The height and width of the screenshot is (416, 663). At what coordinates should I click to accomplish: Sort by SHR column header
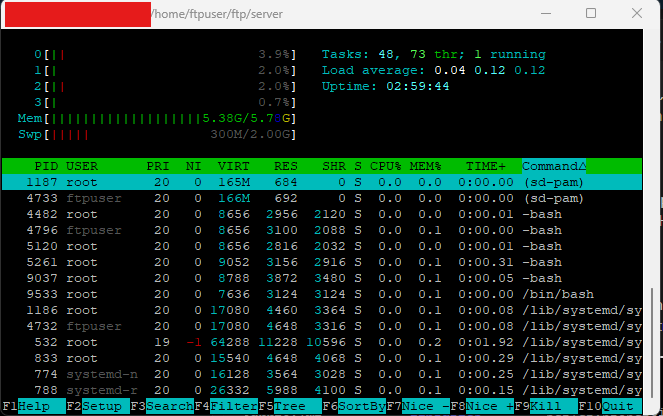tap(334, 166)
